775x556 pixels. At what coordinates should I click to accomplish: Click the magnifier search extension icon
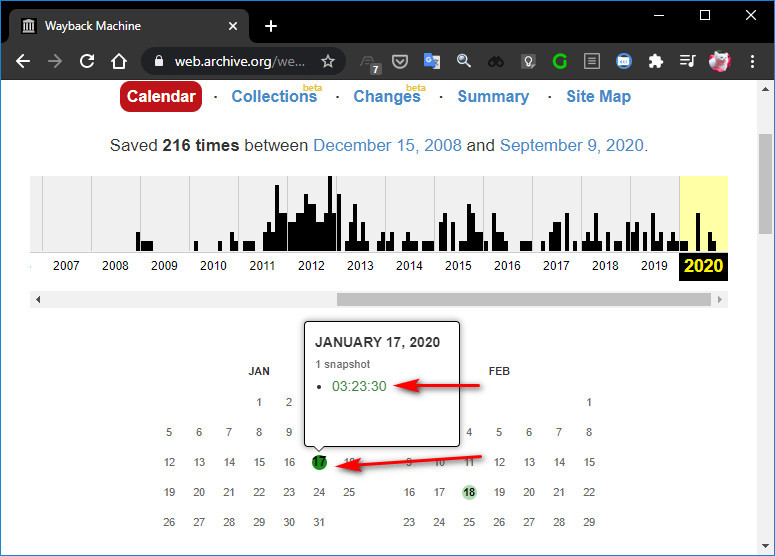click(x=464, y=61)
